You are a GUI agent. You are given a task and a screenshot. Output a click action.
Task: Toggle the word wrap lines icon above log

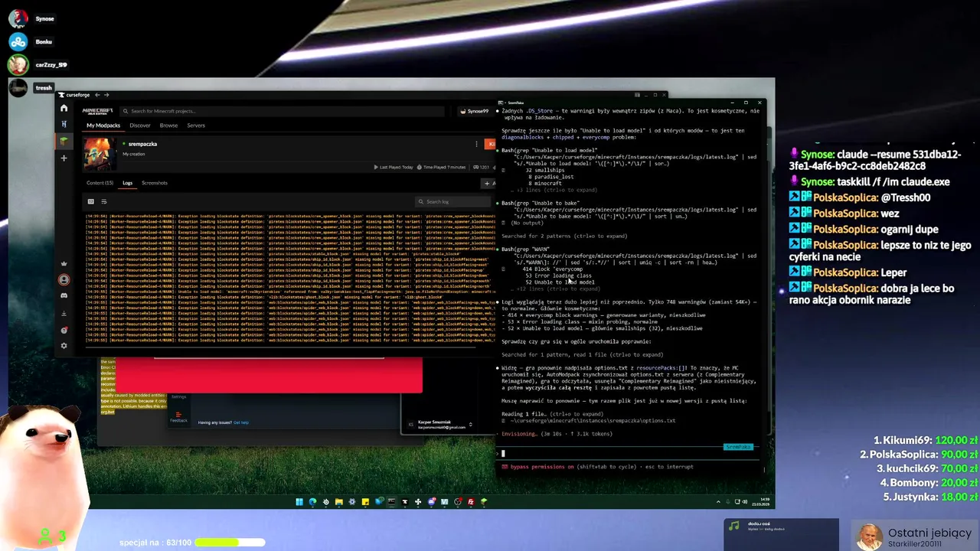pyautogui.click(x=104, y=201)
